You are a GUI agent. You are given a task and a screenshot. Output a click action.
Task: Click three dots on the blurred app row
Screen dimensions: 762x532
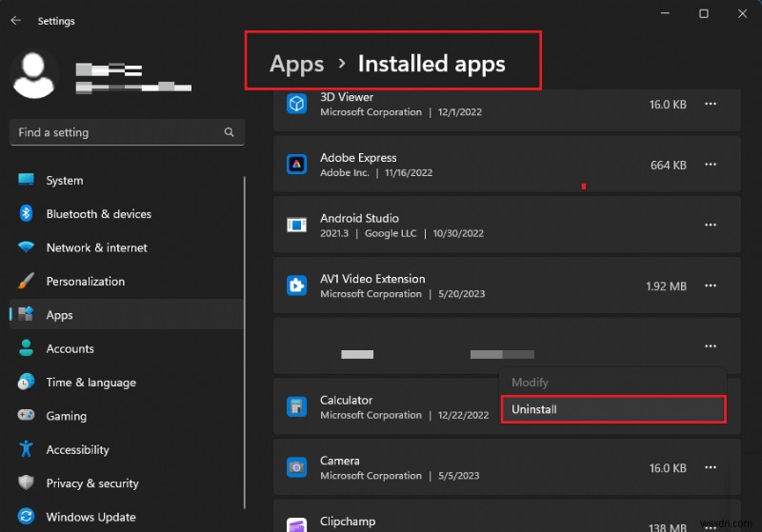[x=711, y=346]
